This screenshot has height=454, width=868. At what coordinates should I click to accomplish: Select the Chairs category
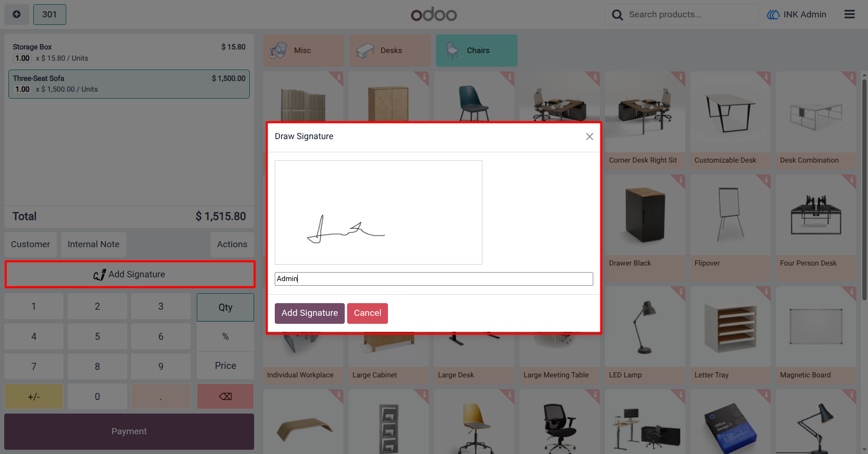[x=476, y=50]
